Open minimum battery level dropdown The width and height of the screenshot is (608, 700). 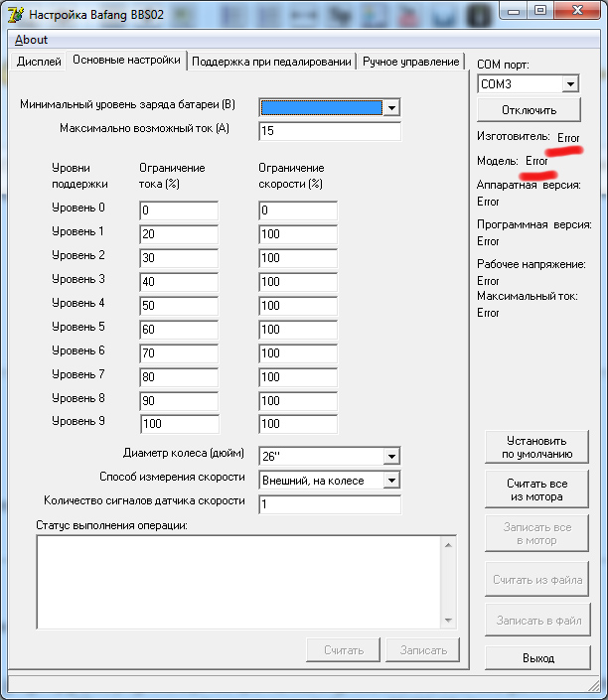pyautogui.click(x=391, y=107)
